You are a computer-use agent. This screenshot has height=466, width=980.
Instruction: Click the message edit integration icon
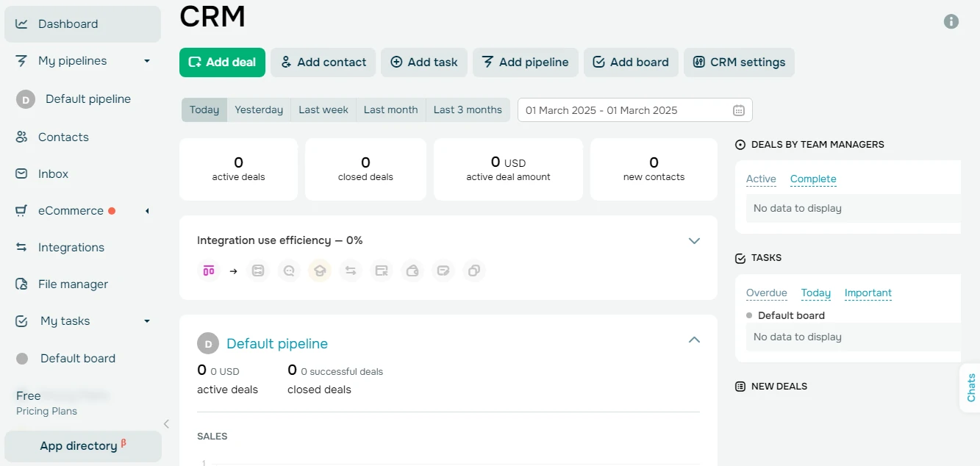443,270
